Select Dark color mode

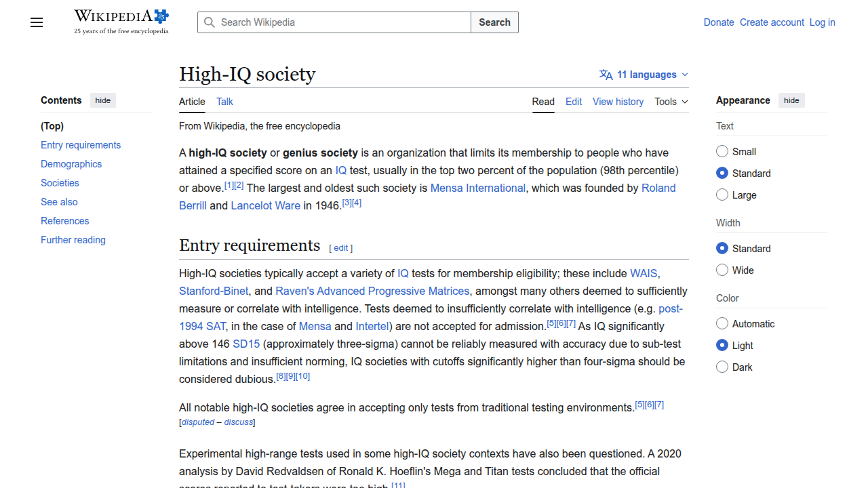point(722,367)
